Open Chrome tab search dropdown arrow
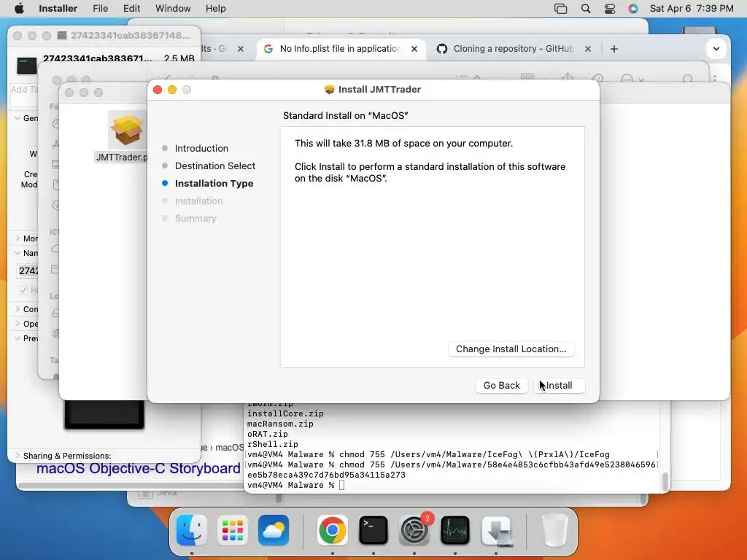The image size is (747, 560). [x=716, y=49]
